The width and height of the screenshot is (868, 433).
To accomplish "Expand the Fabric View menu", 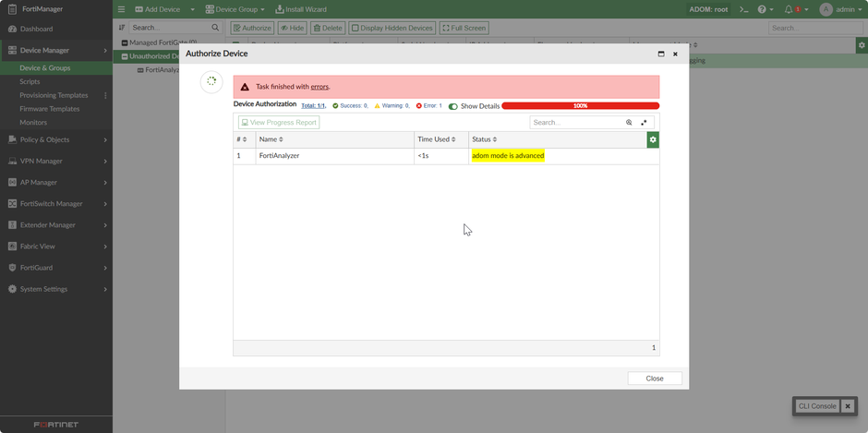I will click(x=105, y=247).
